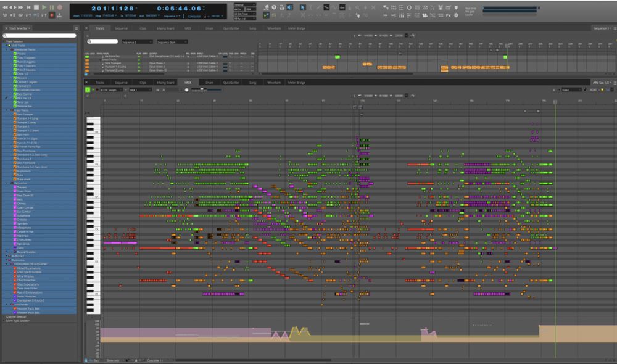
Task: Switch to the MIDI tab in lower panel
Action: pyautogui.click(x=188, y=83)
